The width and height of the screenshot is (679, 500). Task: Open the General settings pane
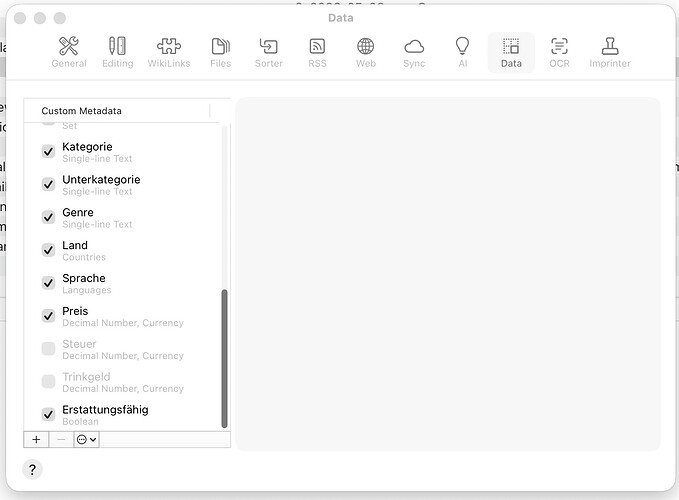pyautogui.click(x=69, y=52)
